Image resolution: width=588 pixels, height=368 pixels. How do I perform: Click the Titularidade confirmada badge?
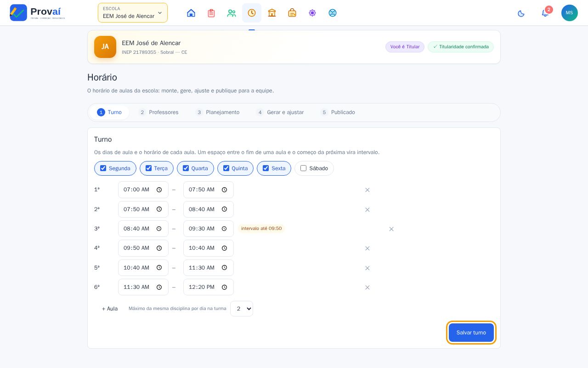click(461, 47)
